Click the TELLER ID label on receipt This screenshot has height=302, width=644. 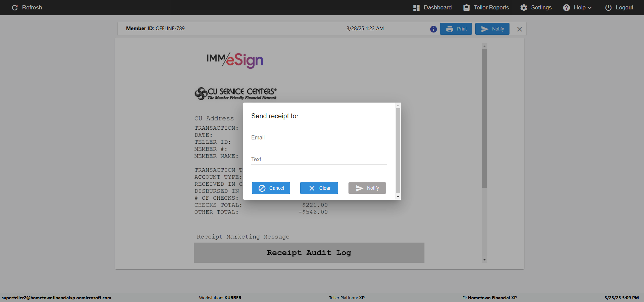[x=213, y=142]
